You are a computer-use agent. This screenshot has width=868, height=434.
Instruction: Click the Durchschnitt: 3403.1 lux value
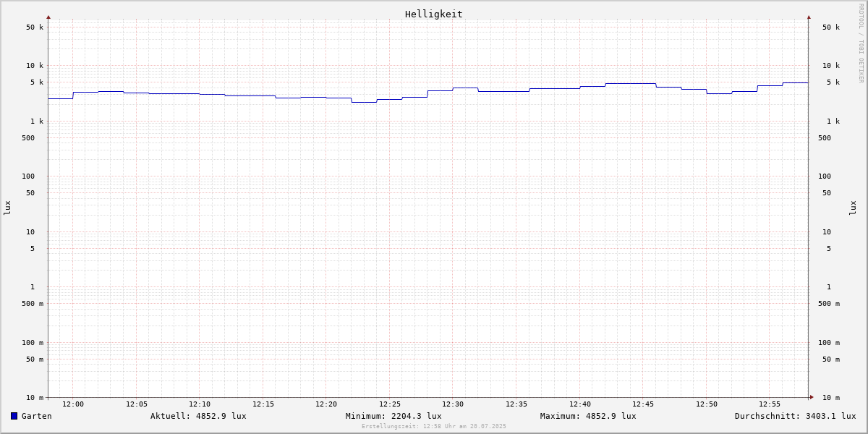coord(795,416)
